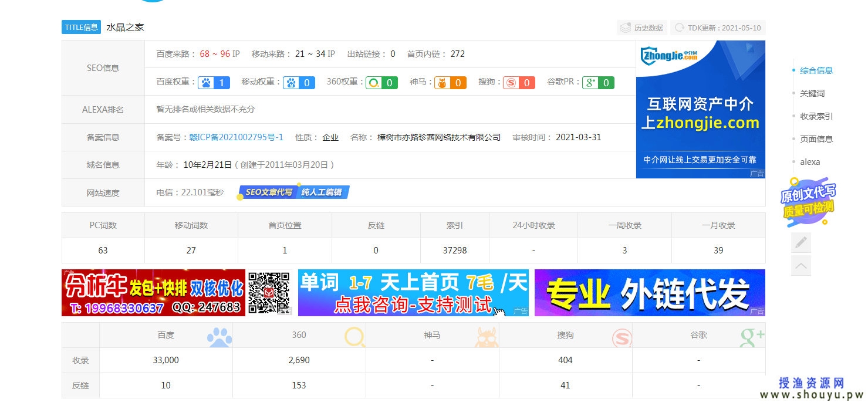This screenshot has height=406, width=868.
Task: Click the mobile weight paw badge
Action: coord(299,83)
